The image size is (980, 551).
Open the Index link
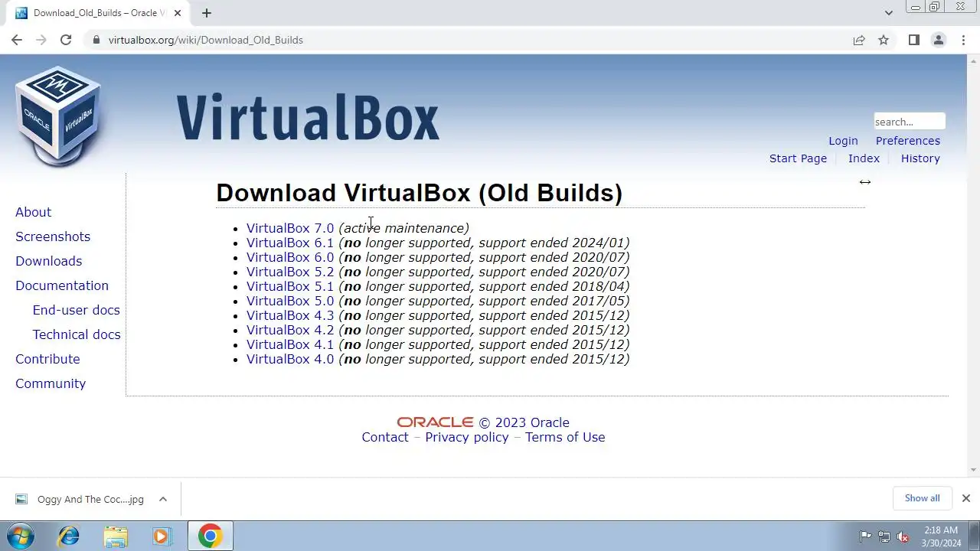pyautogui.click(x=864, y=158)
